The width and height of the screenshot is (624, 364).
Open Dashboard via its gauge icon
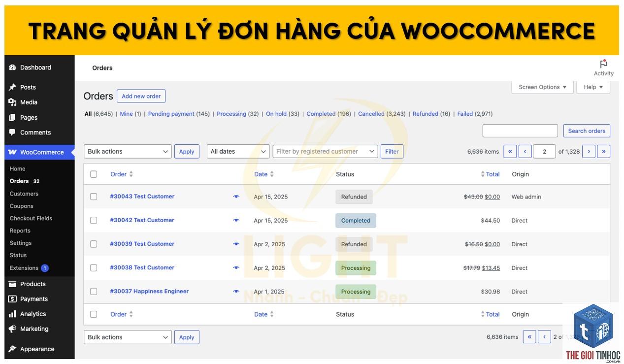[12, 67]
